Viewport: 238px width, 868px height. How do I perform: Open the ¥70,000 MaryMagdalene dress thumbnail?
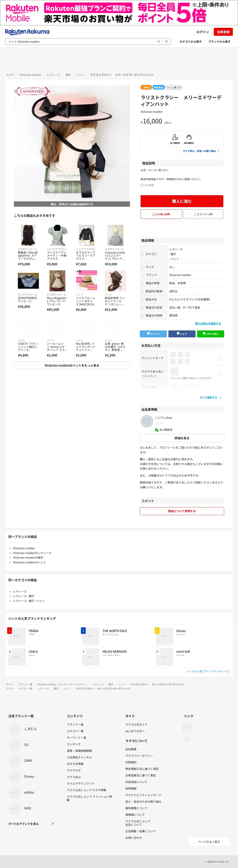click(x=28, y=235)
